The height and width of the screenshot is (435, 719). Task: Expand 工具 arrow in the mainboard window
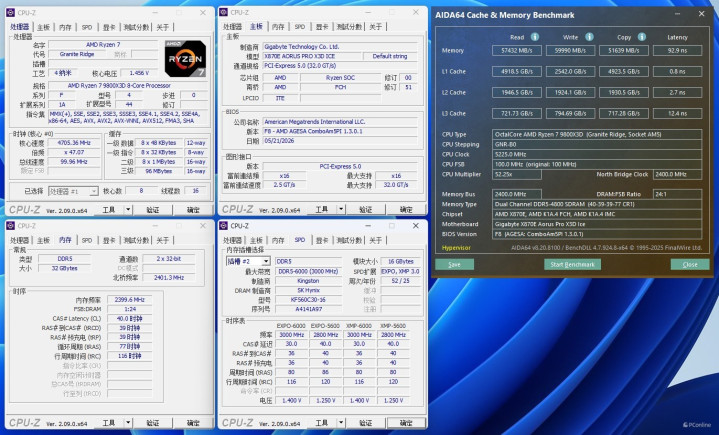point(341,209)
